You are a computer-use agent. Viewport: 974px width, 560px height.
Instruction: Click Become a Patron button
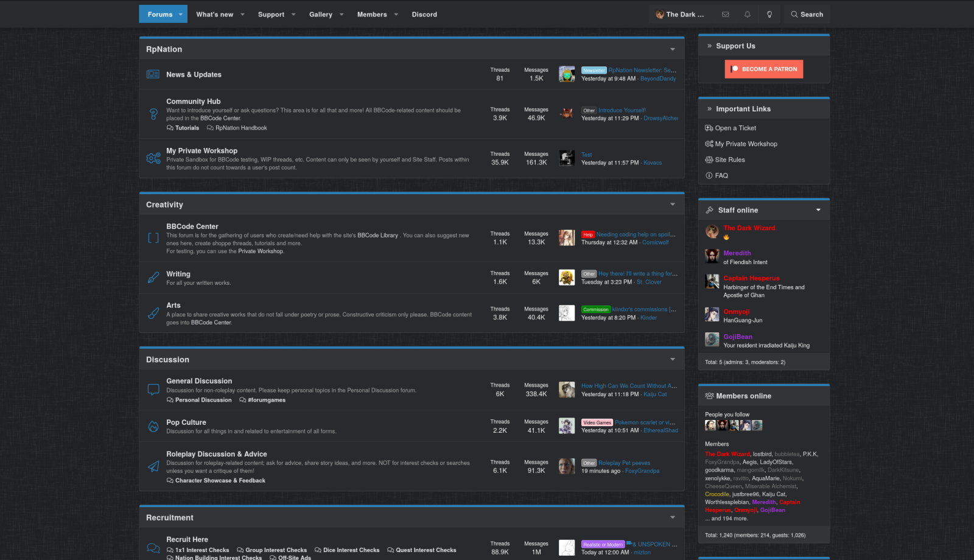pos(764,69)
